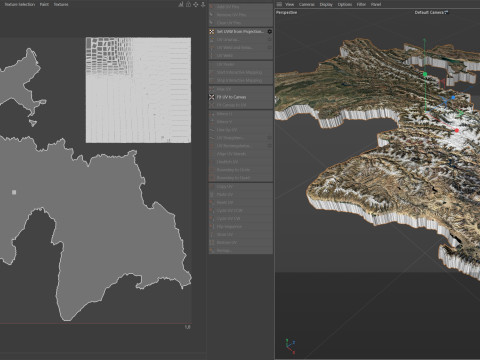Click the UV editor histogram-style icon

pyautogui.click(x=181, y=4)
